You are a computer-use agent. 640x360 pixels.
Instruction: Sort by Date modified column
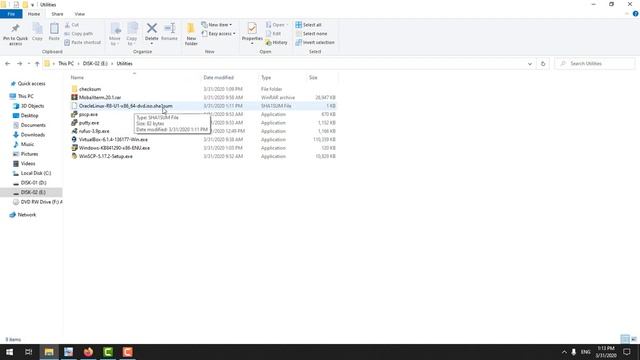point(218,78)
